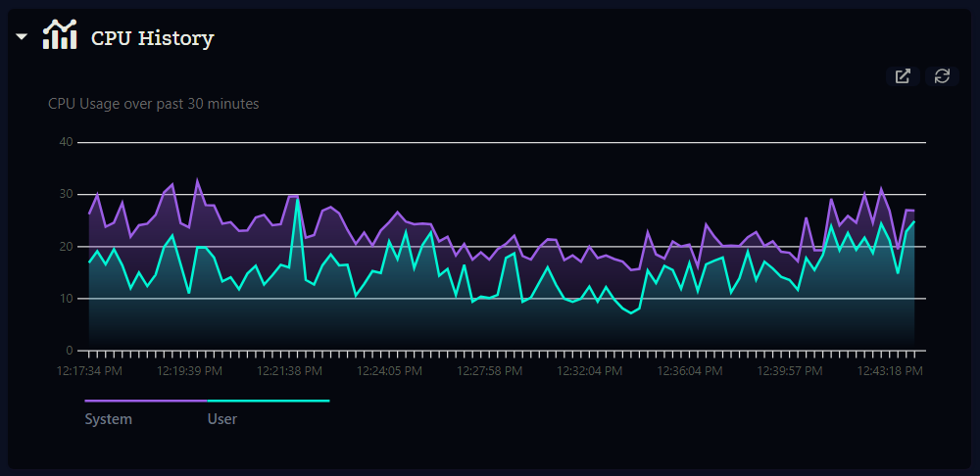Screen dimensions: 980x476
Task: Click the 12:24:05 PM time label
Action: [389, 371]
